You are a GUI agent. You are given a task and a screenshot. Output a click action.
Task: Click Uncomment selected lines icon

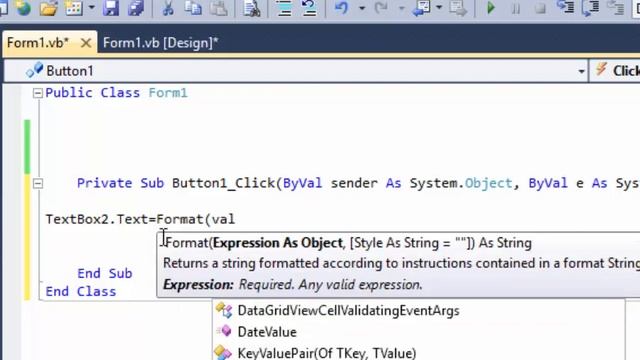click(x=309, y=8)
